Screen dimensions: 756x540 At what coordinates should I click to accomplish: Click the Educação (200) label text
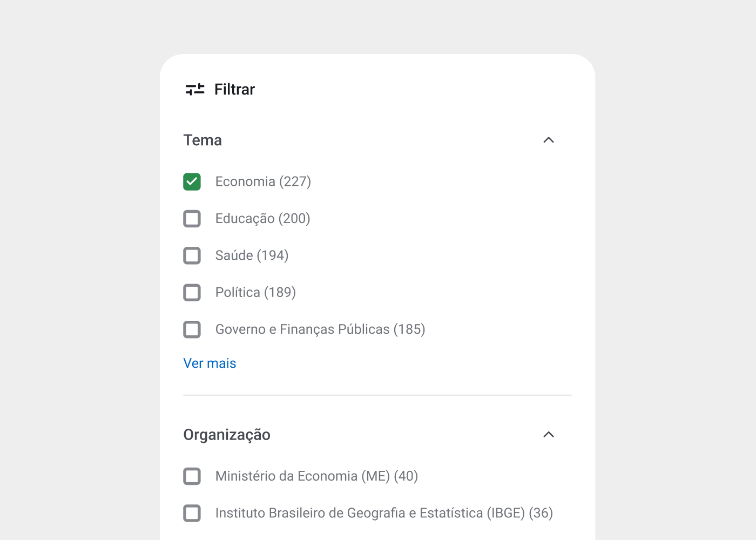(262, 219)
